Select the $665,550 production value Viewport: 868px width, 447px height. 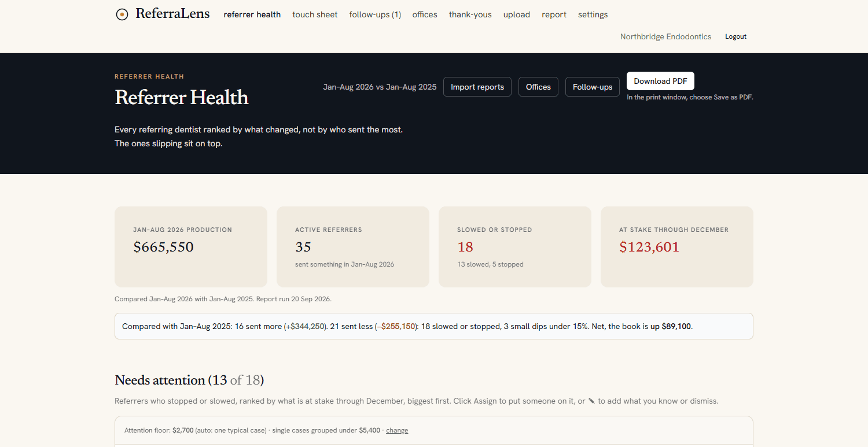(x=163, y=247)
